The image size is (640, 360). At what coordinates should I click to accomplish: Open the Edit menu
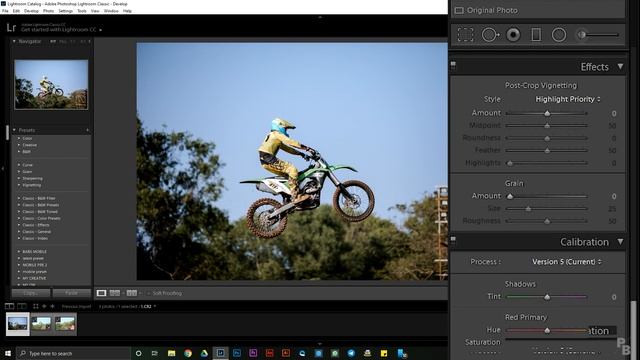click(16, 11)
